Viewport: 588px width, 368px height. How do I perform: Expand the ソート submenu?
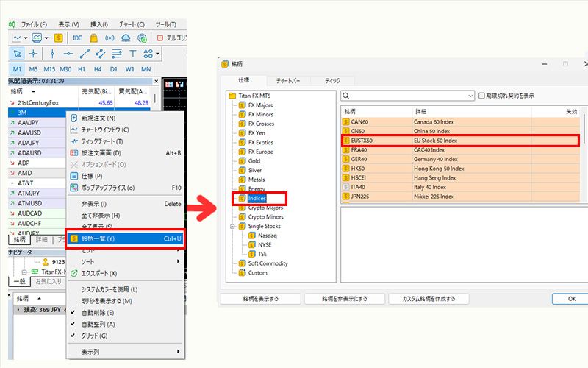[x=125, y=261]
